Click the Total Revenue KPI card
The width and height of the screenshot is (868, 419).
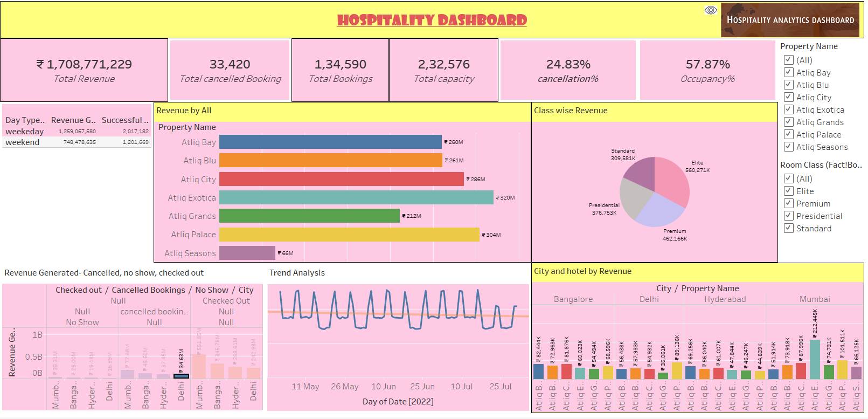(x=84, y=70)
